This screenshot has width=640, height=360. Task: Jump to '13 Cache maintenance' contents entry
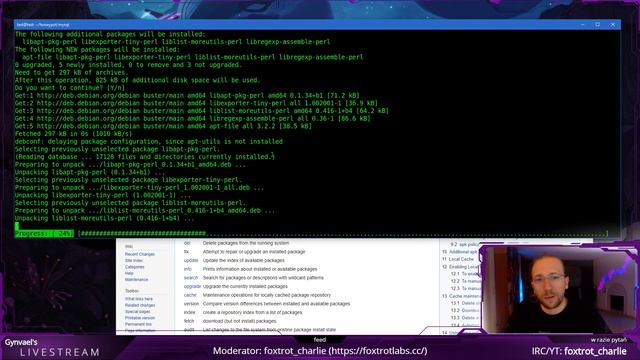pyautogui.click(x=461, y=296)
